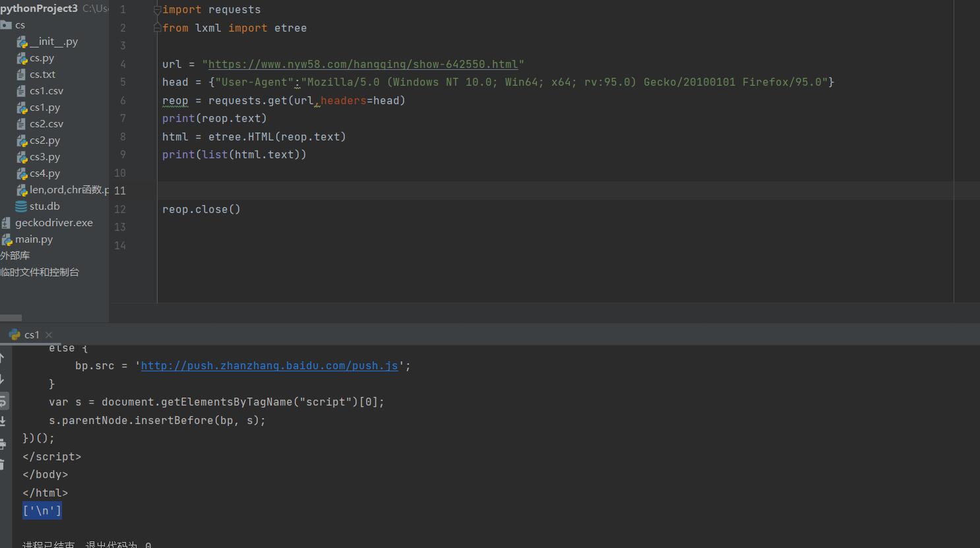Image resolution: width=980 pixels, height=548 pixels.
Task: Expand the 外部库 node
Action: click(x=15, y=256)
